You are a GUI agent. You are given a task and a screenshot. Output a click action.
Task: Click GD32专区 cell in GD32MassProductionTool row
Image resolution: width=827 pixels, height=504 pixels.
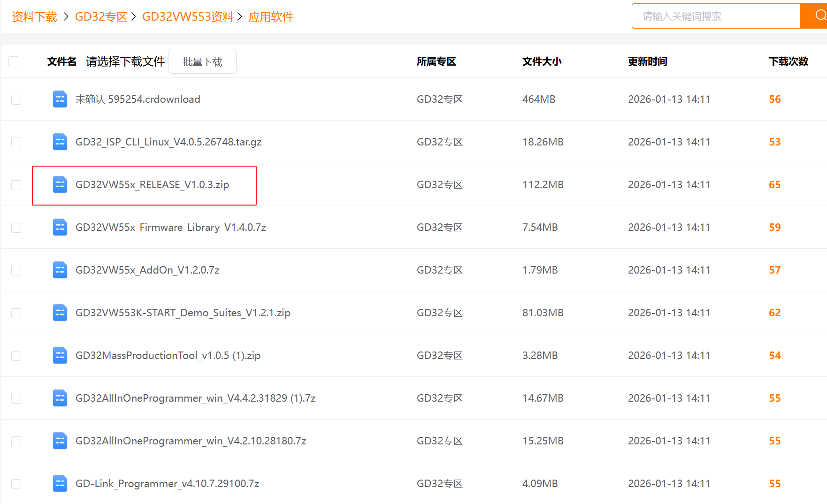point(440,355)
